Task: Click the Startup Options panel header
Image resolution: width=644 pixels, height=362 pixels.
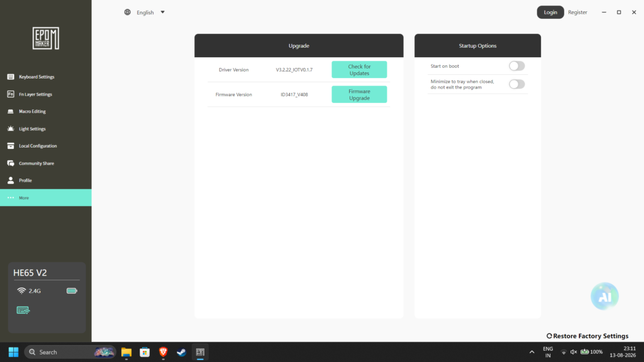Action: tap(478, 45)
